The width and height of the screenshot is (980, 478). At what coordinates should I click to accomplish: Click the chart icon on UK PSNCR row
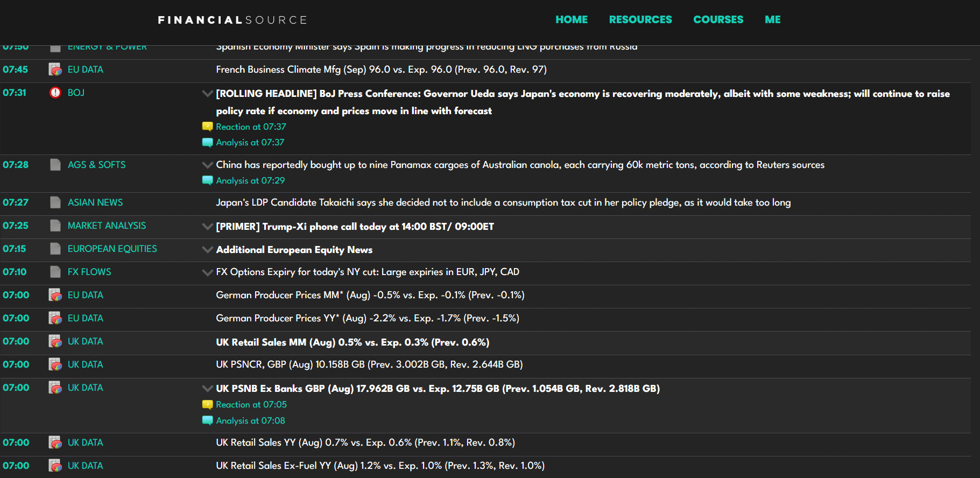[55, 364]
